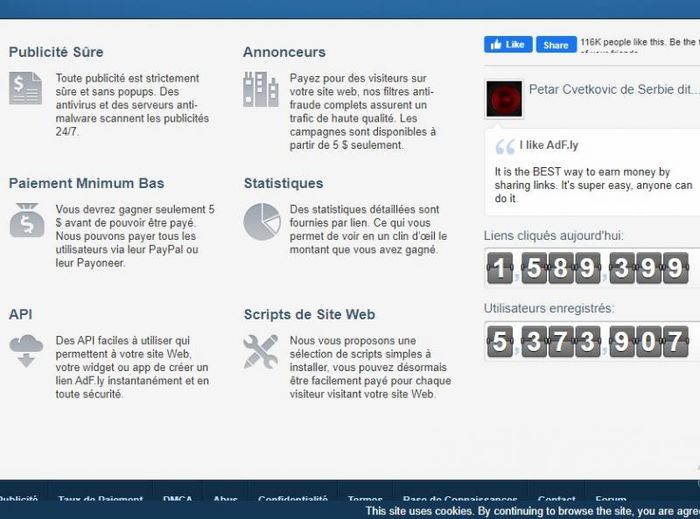Click the API heading
The width and height of the screenshot is (700, 519).
tap(21, 315)
